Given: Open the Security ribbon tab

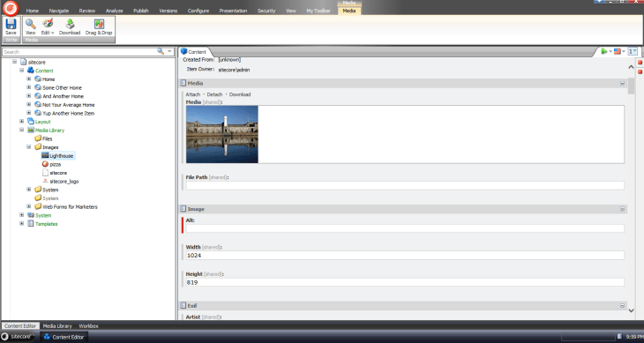Looking at the screenshot, I should pyautogui.click(x=266, y=11).
